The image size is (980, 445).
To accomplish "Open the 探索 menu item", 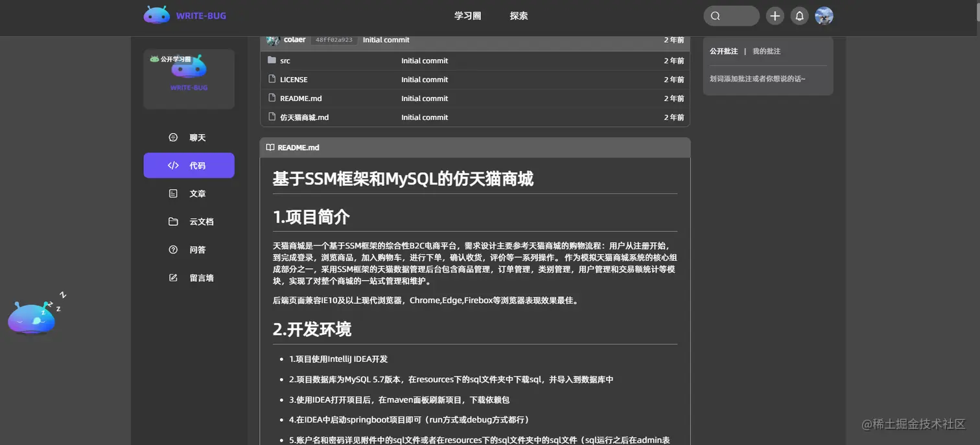I will [519, 16].
